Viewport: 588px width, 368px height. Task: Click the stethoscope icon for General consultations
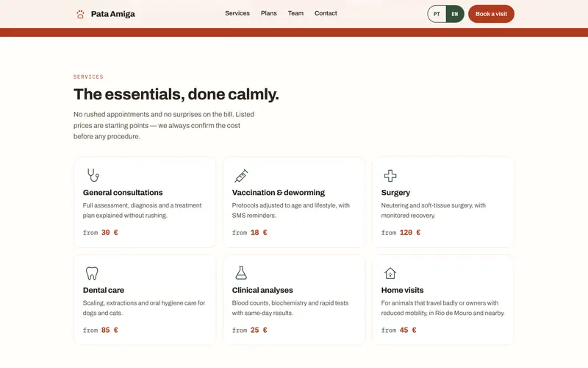click(x=93, y=175)
